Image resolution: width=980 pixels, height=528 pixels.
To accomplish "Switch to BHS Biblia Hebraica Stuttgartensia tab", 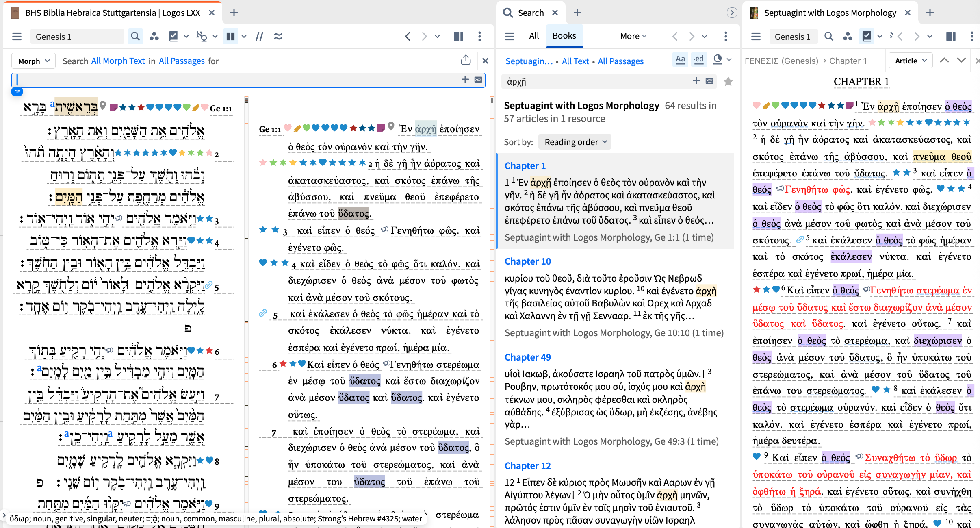I will pos(113,13).
